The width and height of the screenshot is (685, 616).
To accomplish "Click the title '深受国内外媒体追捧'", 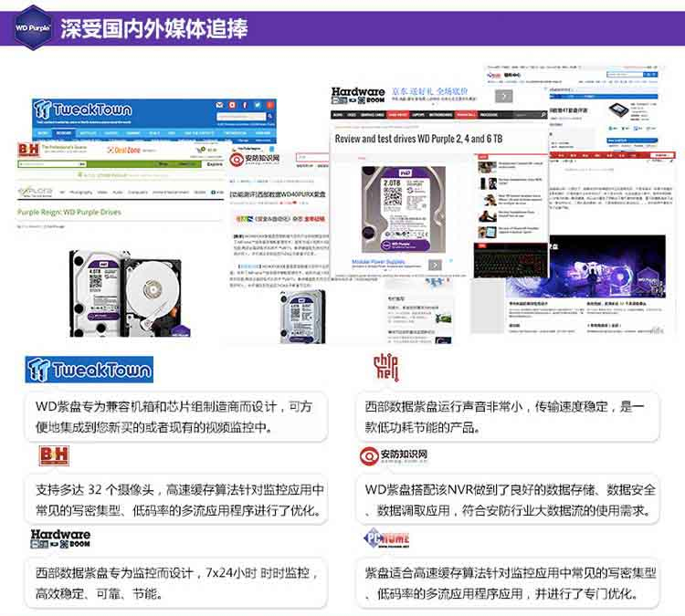I will [154, 28].
